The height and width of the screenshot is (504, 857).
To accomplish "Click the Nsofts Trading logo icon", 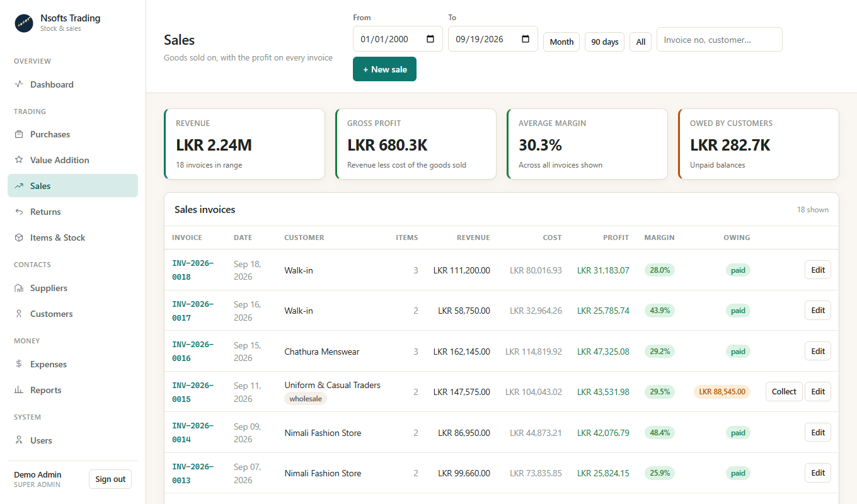I will [24, 23].
